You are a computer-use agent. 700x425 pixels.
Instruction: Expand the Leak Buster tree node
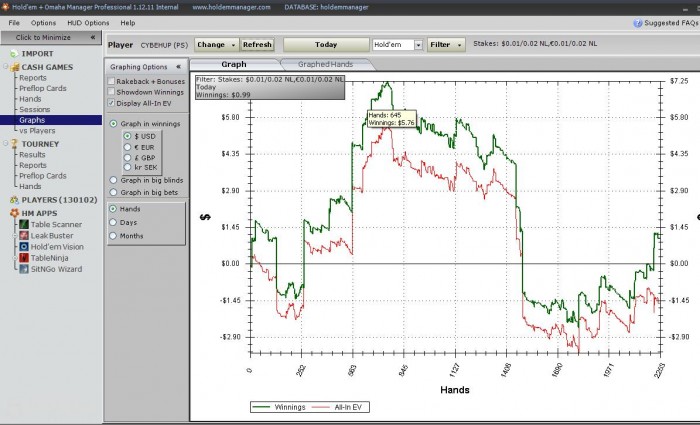[x=15, y=236]
